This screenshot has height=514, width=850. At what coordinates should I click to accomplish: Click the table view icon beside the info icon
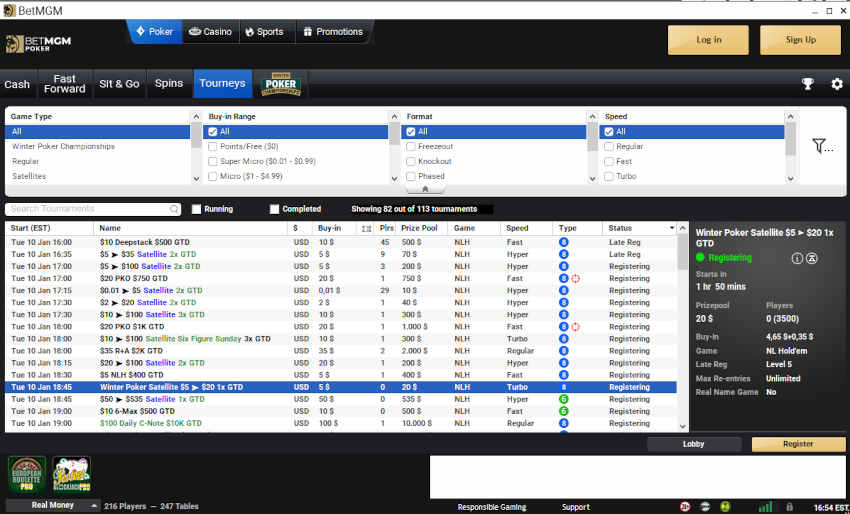pos(812,259)
